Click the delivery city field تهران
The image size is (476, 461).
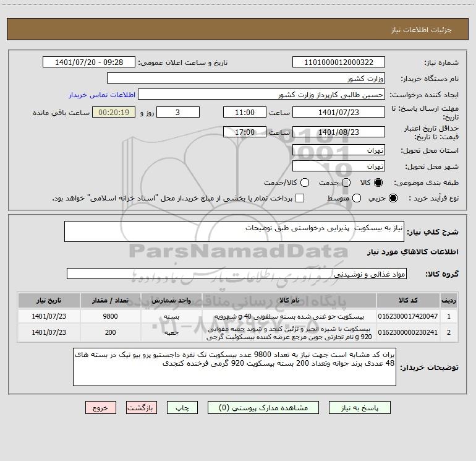pos(339,166)
